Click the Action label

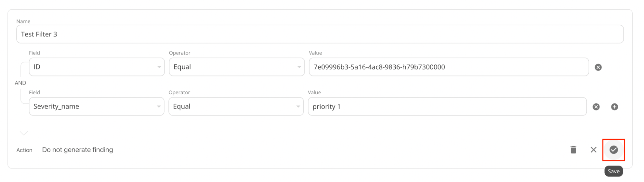coord(24,150)
